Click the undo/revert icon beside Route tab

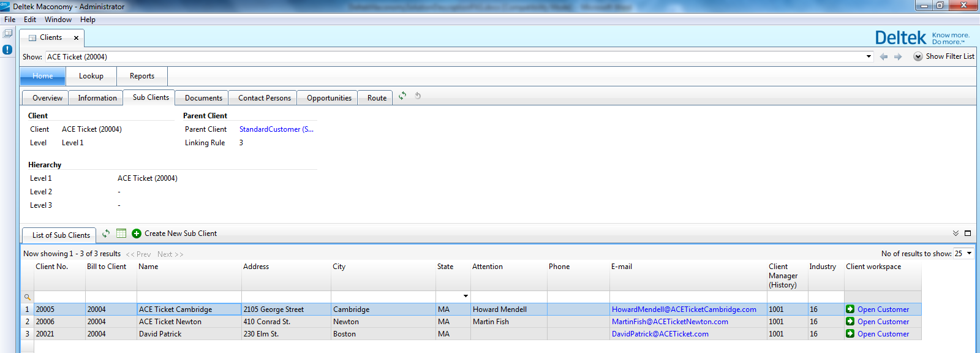tap(418, 96)
